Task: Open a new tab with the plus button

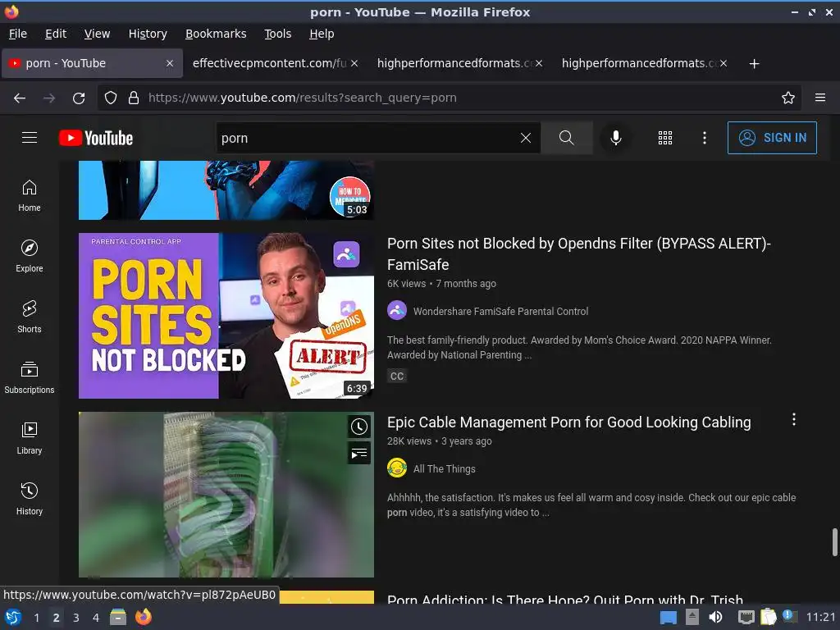Action: 754,64
